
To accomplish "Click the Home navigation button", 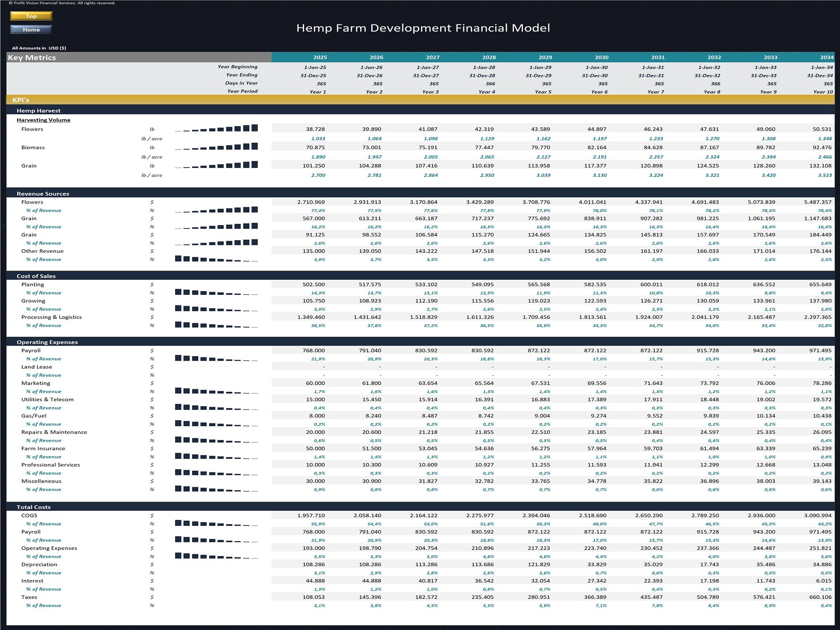I will click(x=31, y=29).
